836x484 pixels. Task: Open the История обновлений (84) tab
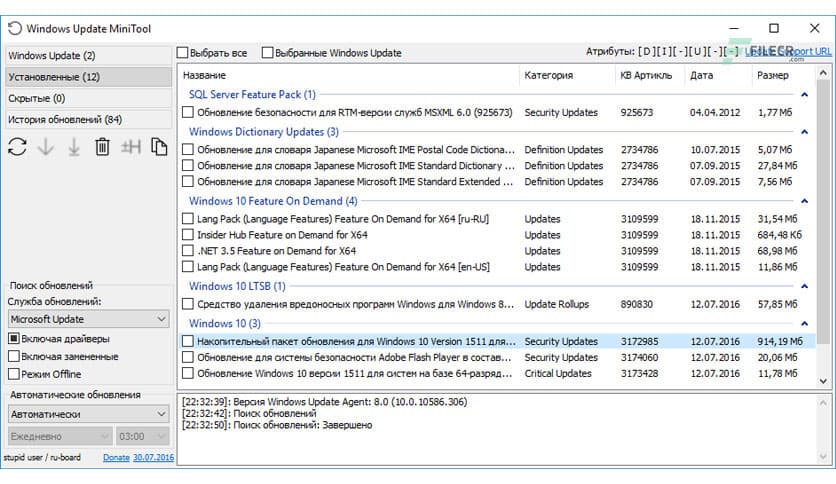click(x=89, y=119)
